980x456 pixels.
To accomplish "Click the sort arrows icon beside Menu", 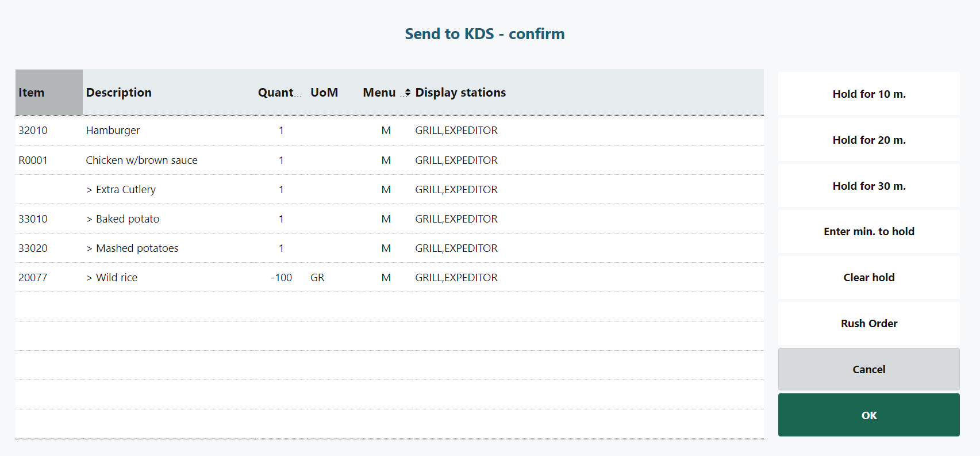I will tap(408, 93).
